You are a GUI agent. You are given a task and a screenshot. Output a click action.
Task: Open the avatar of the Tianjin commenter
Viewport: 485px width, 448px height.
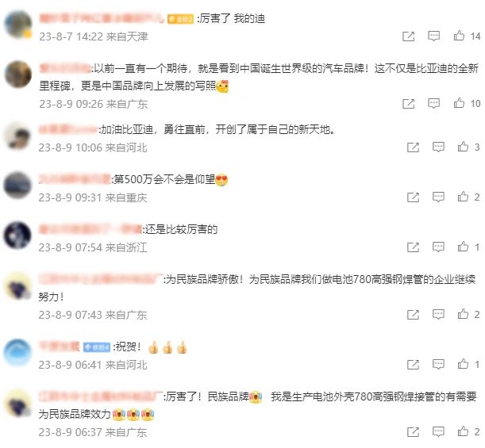pos(18,25)
